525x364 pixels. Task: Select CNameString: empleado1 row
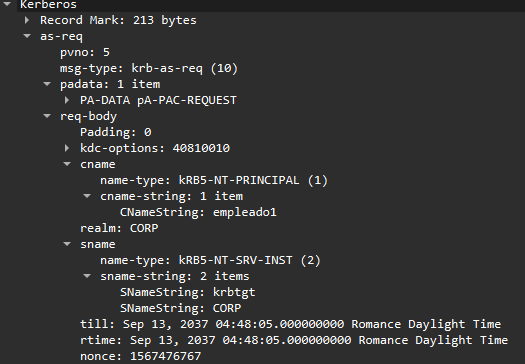[x=198, y=212]
